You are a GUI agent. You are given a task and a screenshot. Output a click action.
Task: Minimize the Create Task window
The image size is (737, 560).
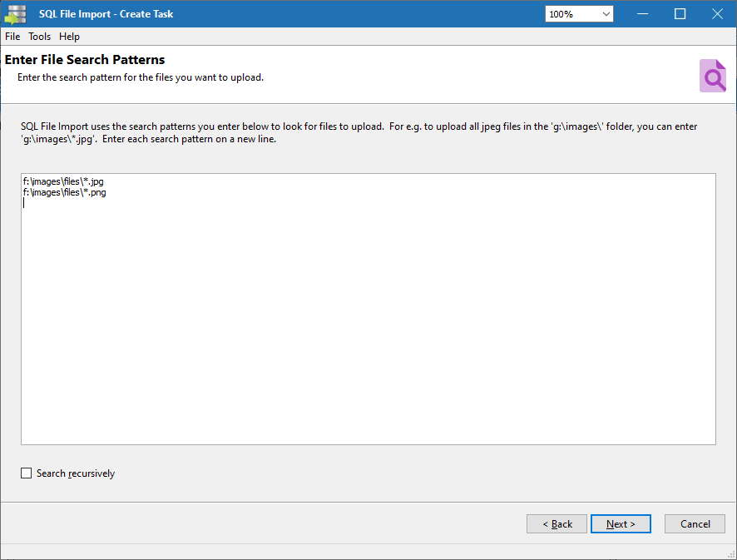[642, 14]
